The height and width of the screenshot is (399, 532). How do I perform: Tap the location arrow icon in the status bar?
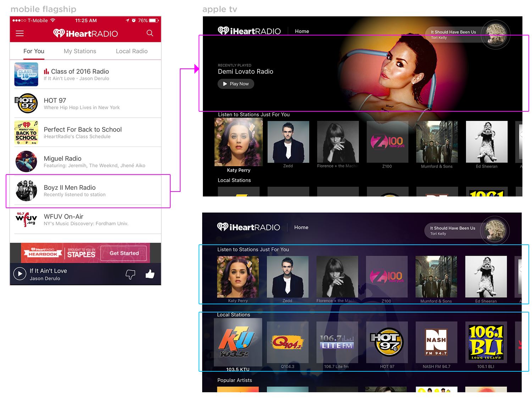pos(128,21)
